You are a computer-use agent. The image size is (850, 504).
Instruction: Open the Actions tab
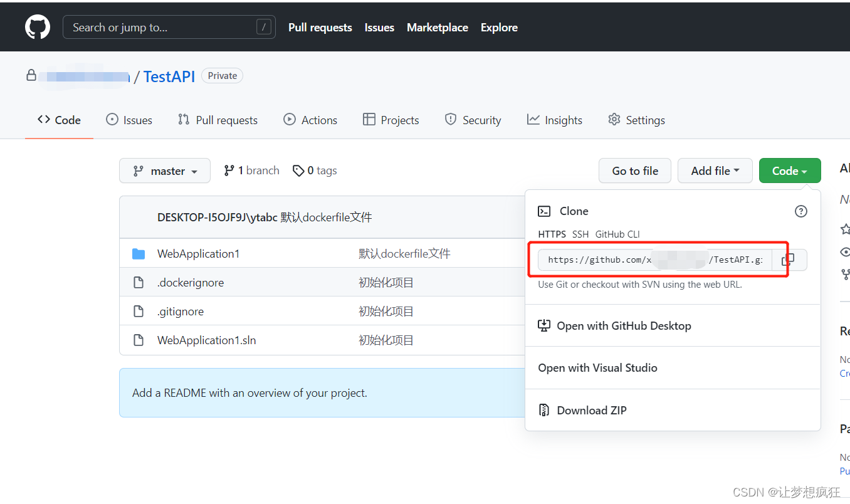point(310,120)
